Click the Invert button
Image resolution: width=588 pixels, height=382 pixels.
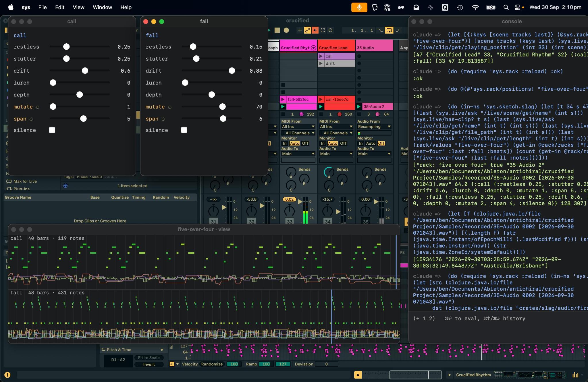pos(149,364)
